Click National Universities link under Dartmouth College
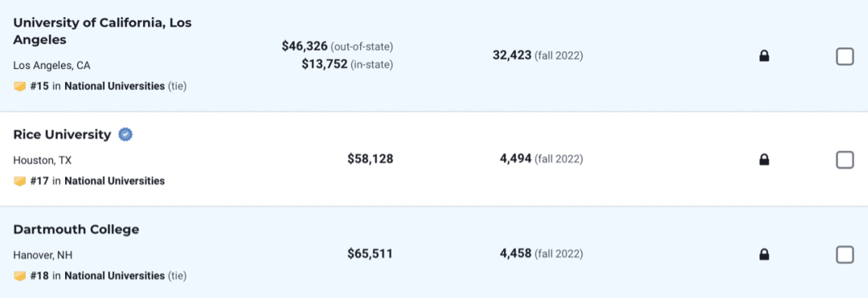868x298 pixels. 115,276
